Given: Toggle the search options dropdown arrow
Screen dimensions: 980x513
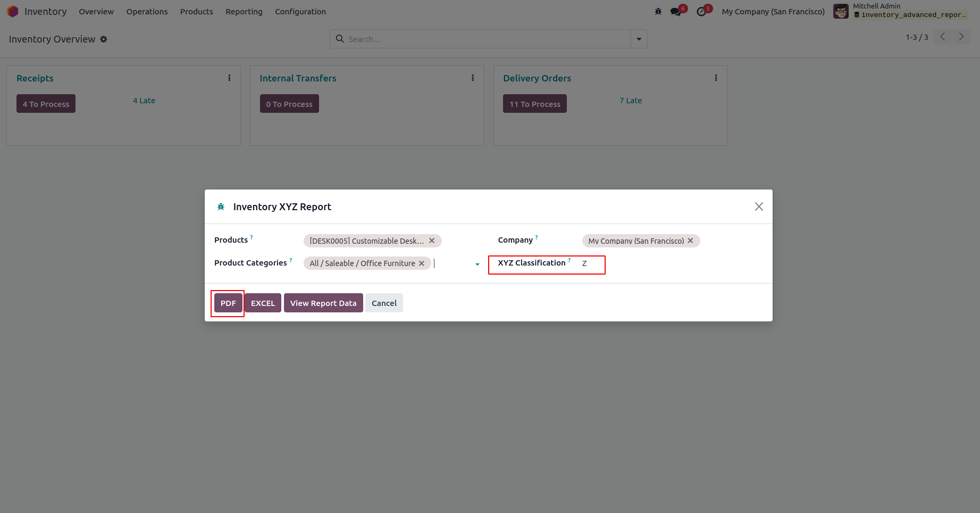Looking at the screenshot, I should 639,39.
